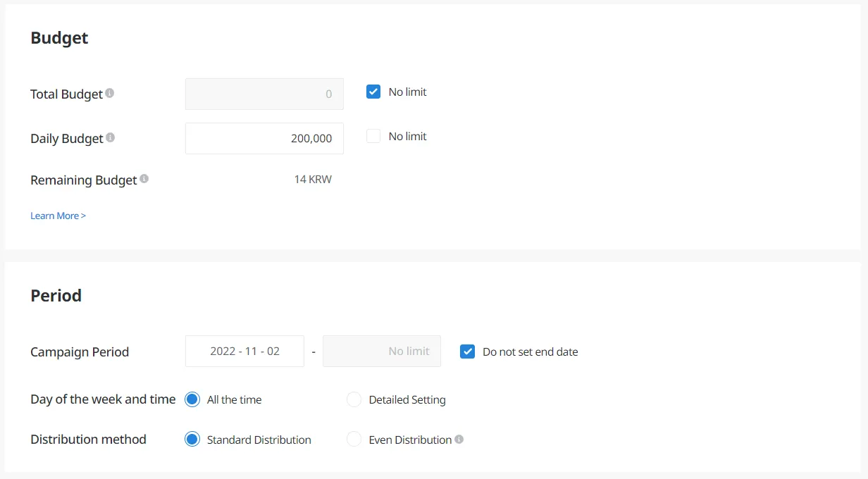
Task: Enable No limit for Daily Budget
Action: [x=373, y=136]
